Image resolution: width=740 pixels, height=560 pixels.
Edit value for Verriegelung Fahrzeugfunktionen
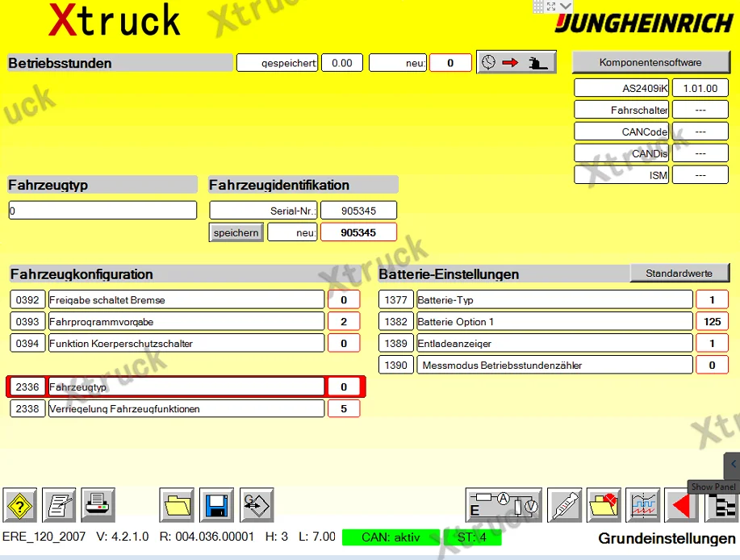click(344, 408)
